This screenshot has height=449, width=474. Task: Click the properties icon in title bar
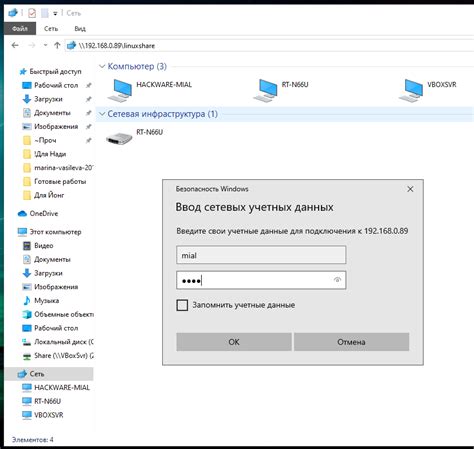(x=32, y=13)
